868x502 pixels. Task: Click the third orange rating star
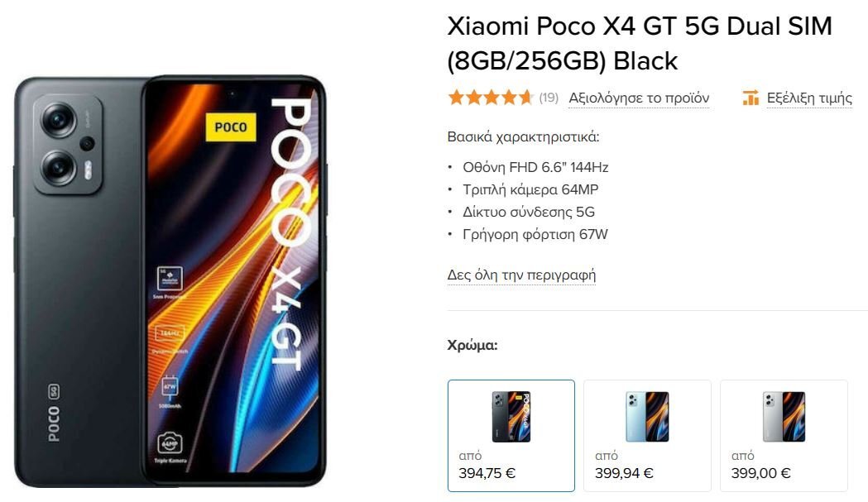point(492,98)
